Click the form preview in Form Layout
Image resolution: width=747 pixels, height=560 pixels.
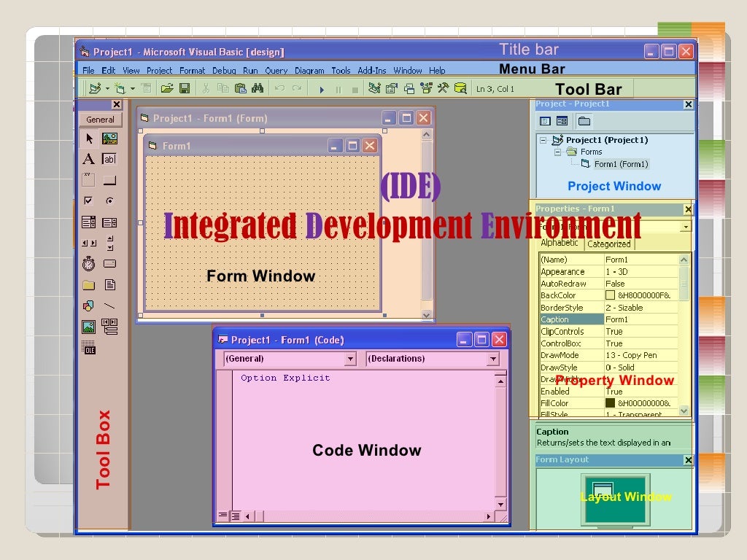(603, 489)
